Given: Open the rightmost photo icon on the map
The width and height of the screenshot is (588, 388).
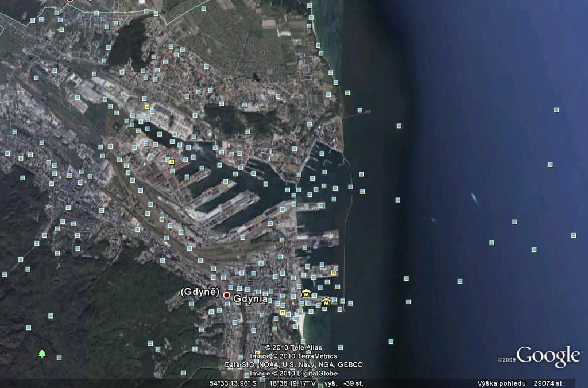Looking at the screenshot, I should coord(574,235).
